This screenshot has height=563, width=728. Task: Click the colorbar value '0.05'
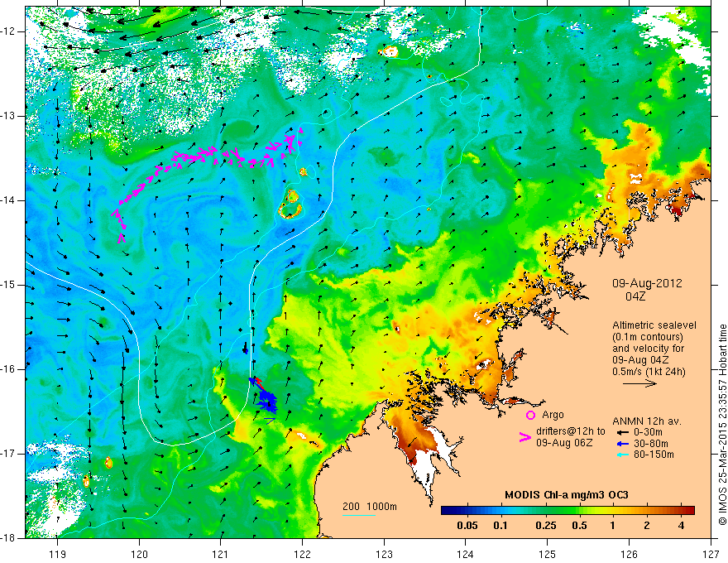pos(467,526)
